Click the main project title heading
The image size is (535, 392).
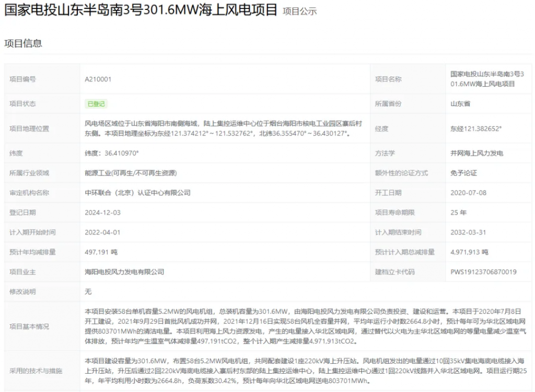[x=141, y=10]
